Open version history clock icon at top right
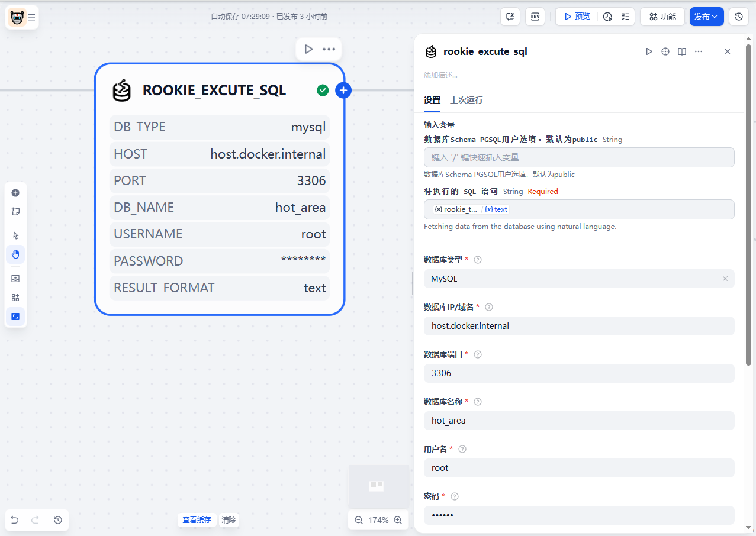Image resolution: width=756 pixels, height=536 pixels. (738, 17)
